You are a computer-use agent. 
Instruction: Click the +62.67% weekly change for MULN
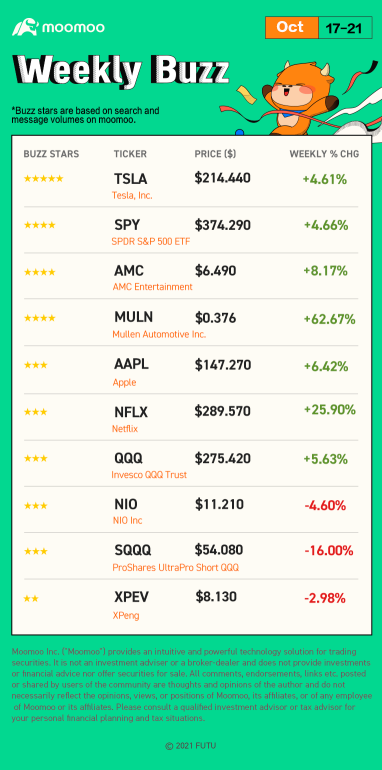tap(329, 319)
